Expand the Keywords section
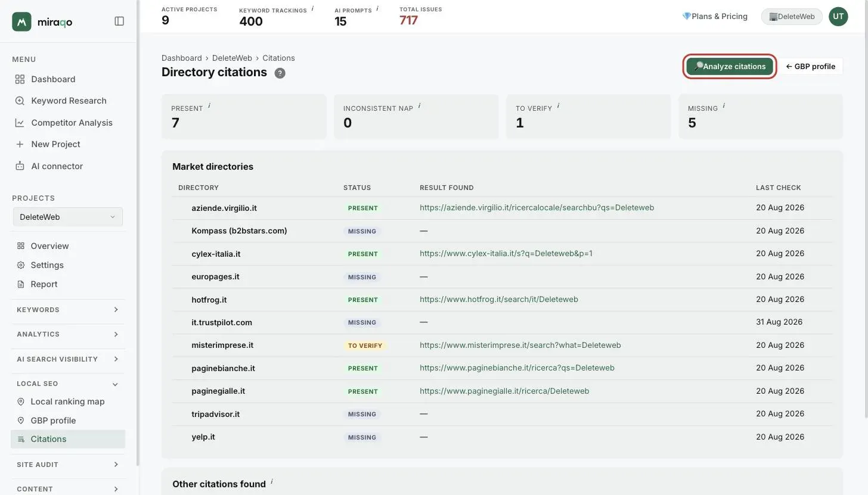This screenshot has height=495, width=868. pyautogui.click(x=68, y=310)
